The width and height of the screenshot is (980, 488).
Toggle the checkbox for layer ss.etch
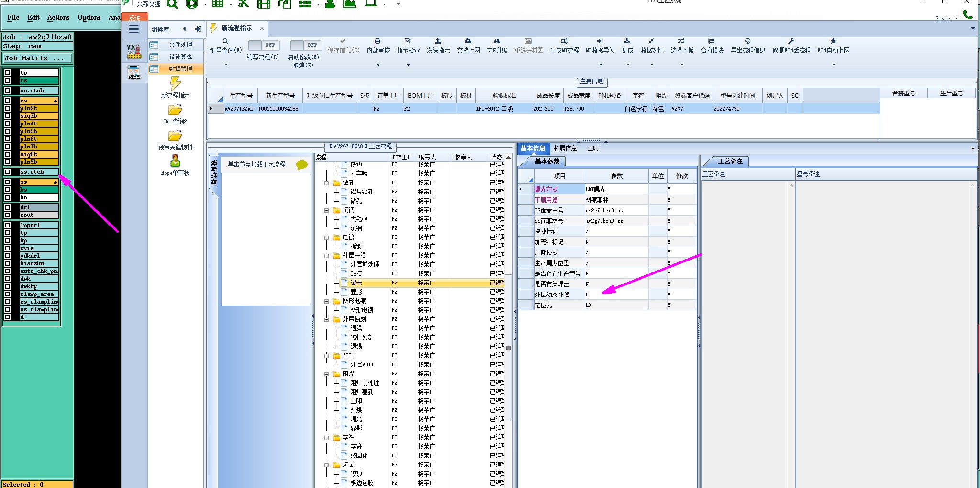point(8,172)
